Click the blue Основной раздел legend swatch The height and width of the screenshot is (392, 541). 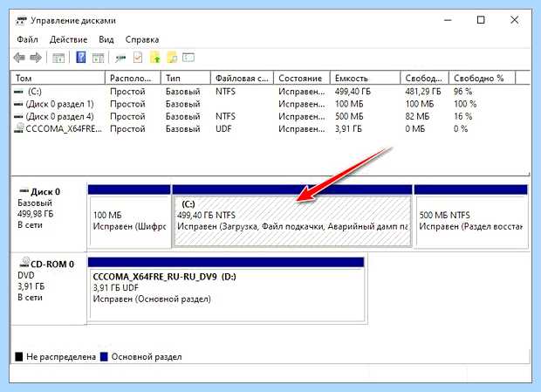click(x=104, y=356)
